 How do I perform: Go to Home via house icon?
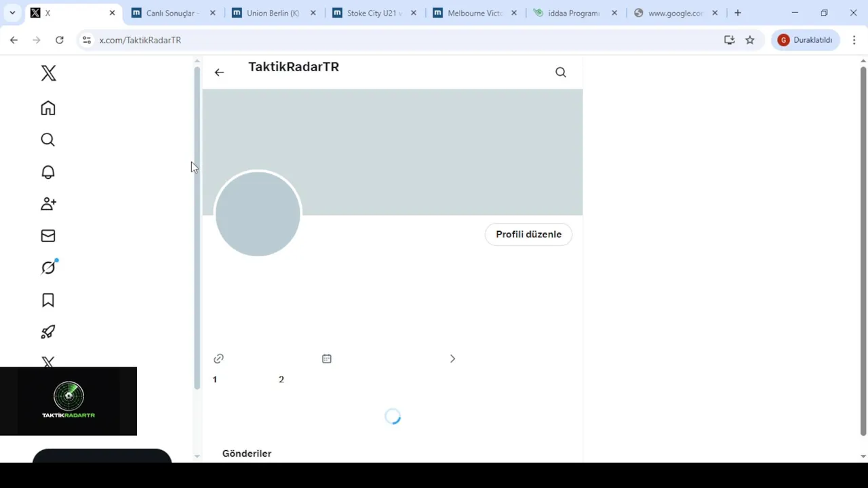(48, 108)
